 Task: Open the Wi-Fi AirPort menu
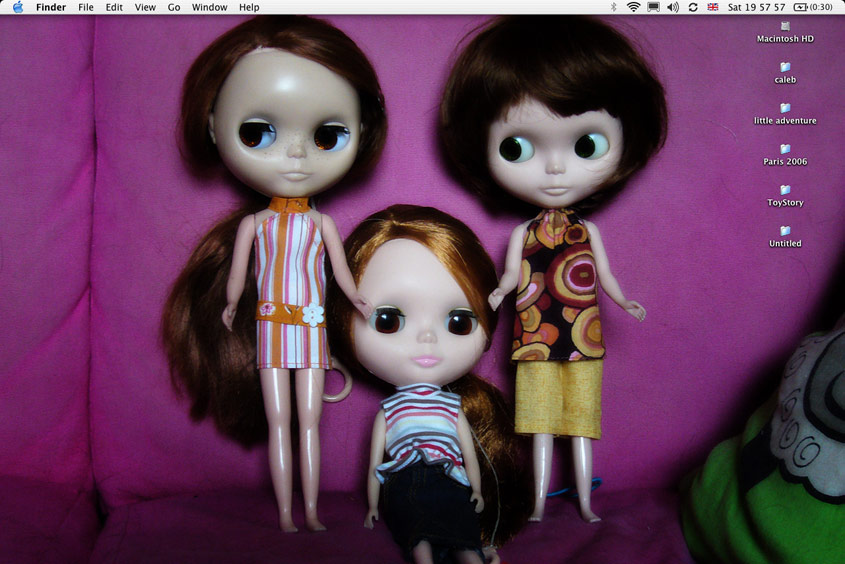click(x=633, y=7)
